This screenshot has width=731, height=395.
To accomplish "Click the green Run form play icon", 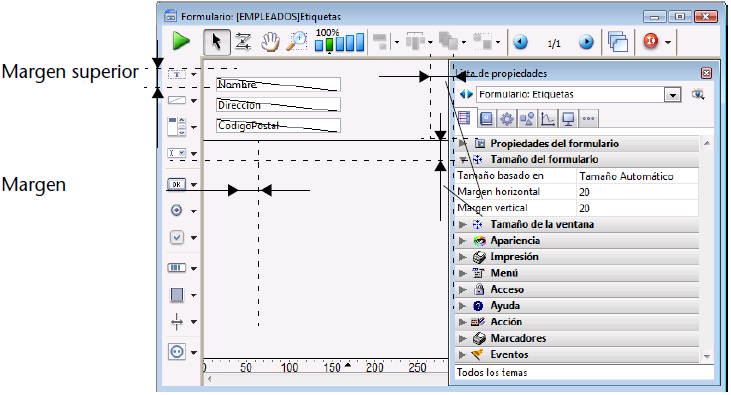I will tap(181, 42).
